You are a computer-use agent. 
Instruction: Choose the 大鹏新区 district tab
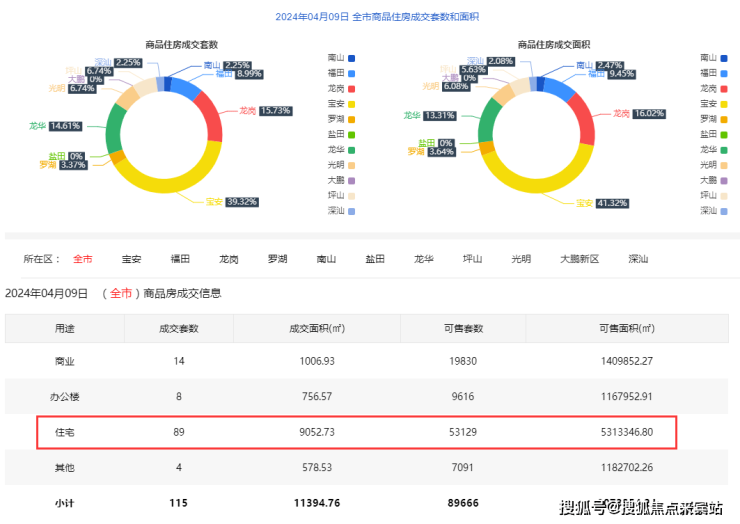pyautogui.click(x=578, y=259)
